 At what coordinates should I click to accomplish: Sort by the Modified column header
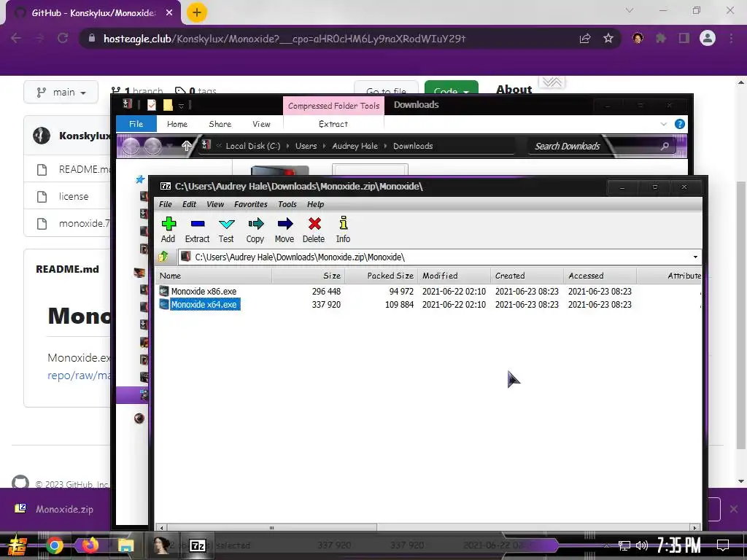click(x=454, y=276)
